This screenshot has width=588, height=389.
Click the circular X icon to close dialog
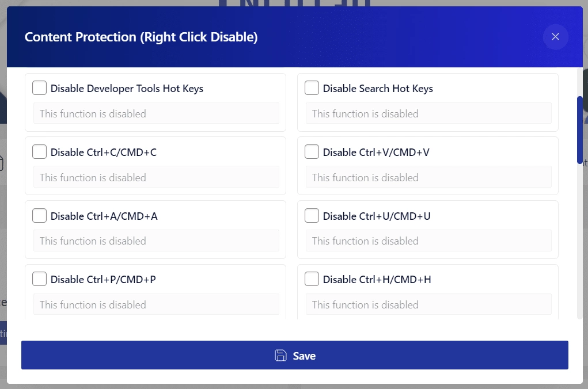[555, 36]
